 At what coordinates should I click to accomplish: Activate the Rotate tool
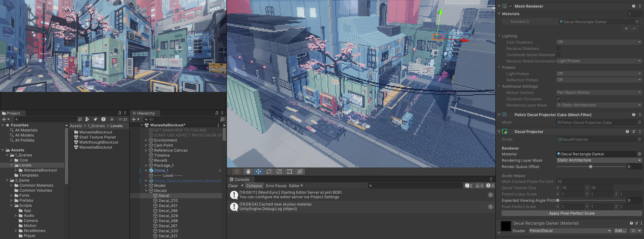coord(269,172)
